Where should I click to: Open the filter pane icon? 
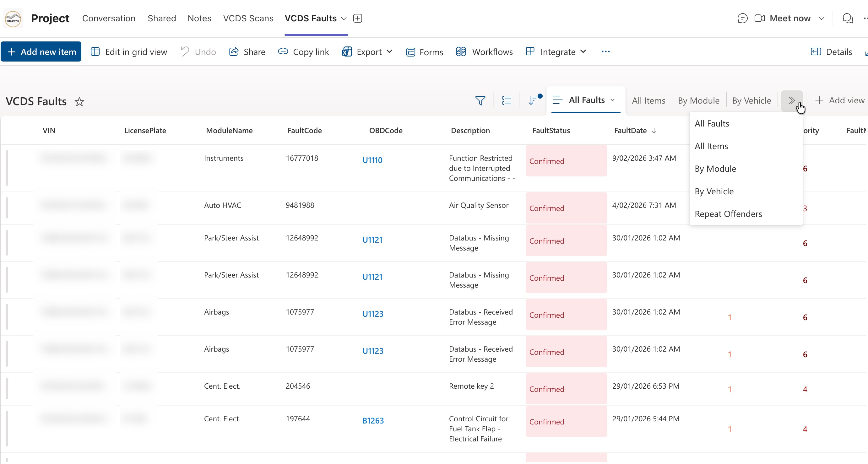point(480,100)
